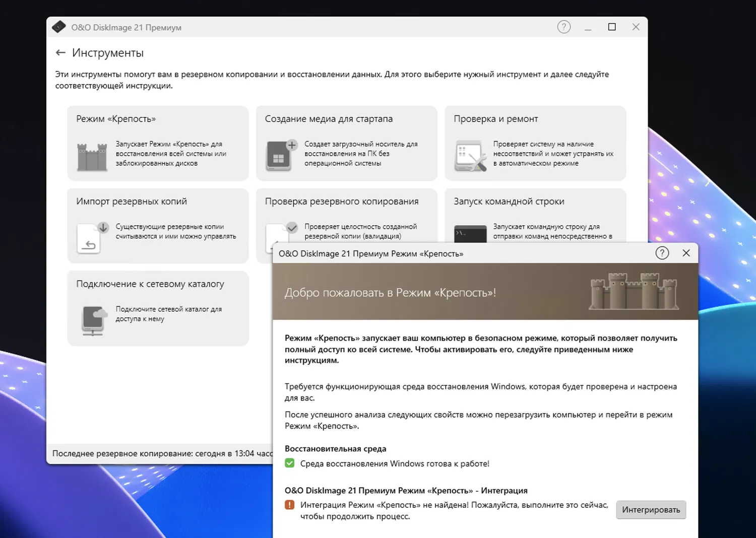Click the castle illustration in the welcome banner
The width and height of the screenshot is (756, 538).
(634, 291)
